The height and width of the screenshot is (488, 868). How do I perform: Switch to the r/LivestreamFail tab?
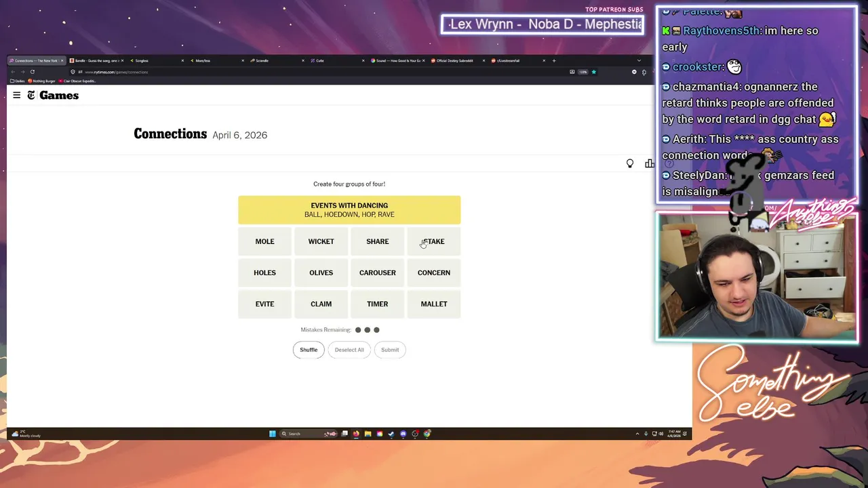click(518, 60)
